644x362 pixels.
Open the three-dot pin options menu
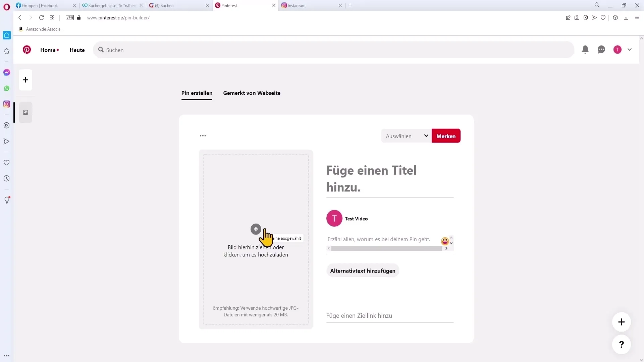[203, 136]
